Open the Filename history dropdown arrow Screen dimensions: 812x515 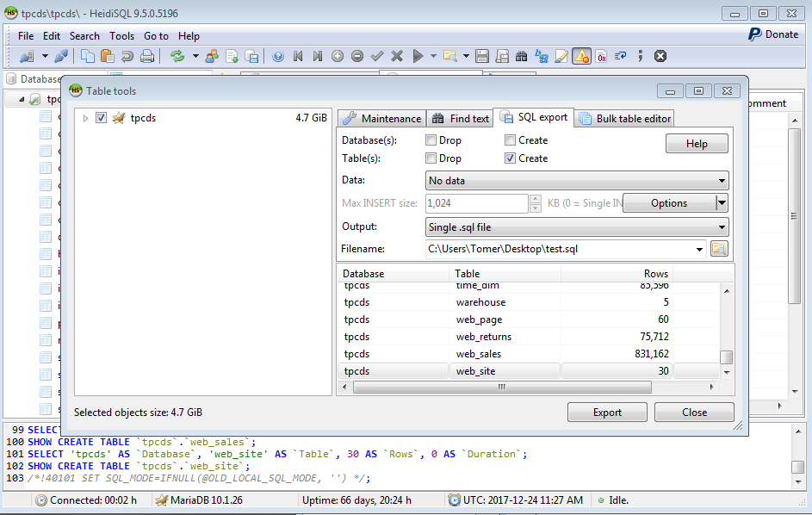pos(699,249)
